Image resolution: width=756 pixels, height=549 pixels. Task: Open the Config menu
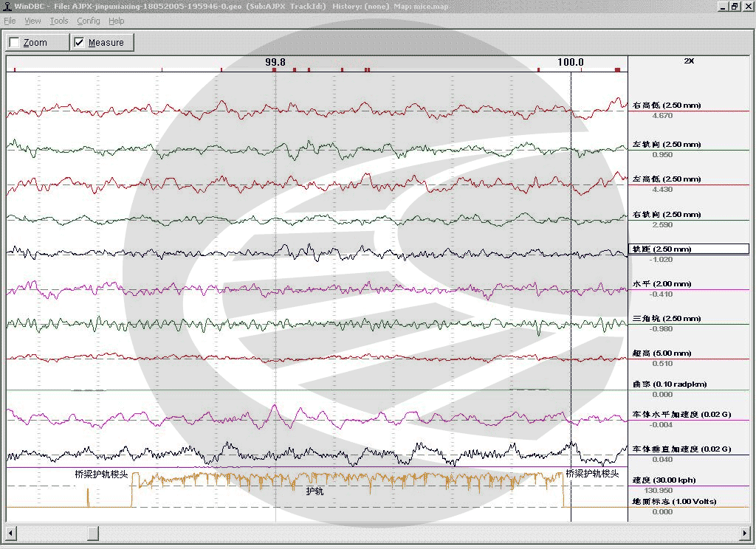(89, 21)
